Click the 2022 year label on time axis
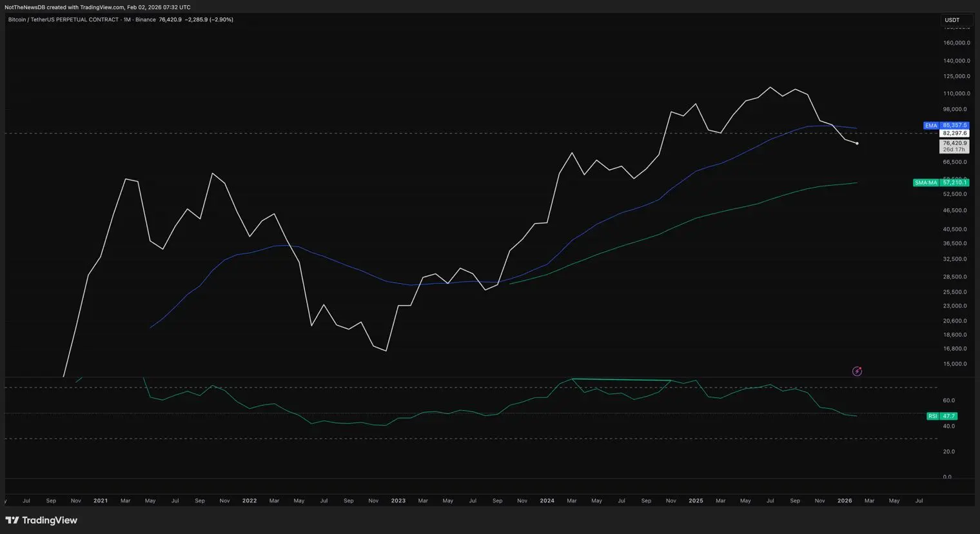 pyautogui.click(x=250, y=501)
